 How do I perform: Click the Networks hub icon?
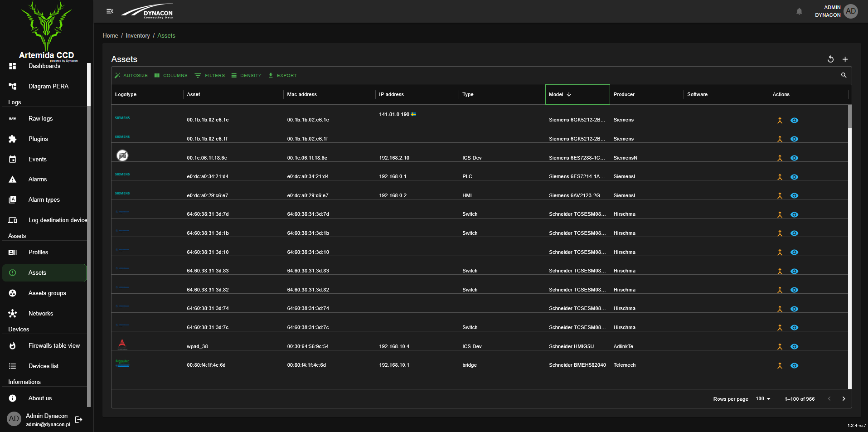click(13, 313)
